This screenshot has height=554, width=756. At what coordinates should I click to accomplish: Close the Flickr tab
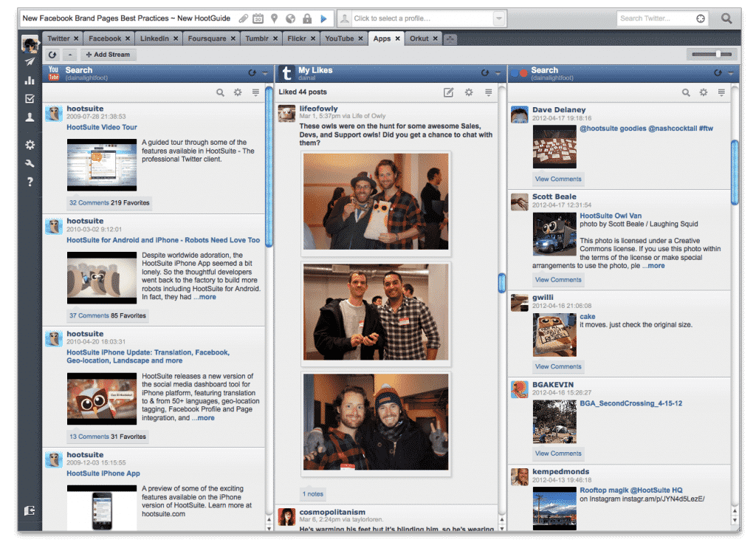pos(313,38)
